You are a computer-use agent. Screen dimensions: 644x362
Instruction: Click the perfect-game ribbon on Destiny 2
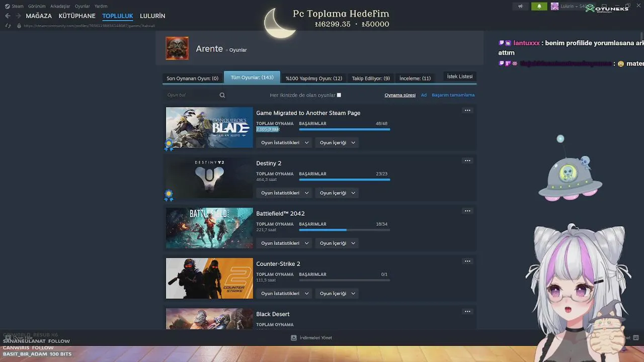coord(169,195)
